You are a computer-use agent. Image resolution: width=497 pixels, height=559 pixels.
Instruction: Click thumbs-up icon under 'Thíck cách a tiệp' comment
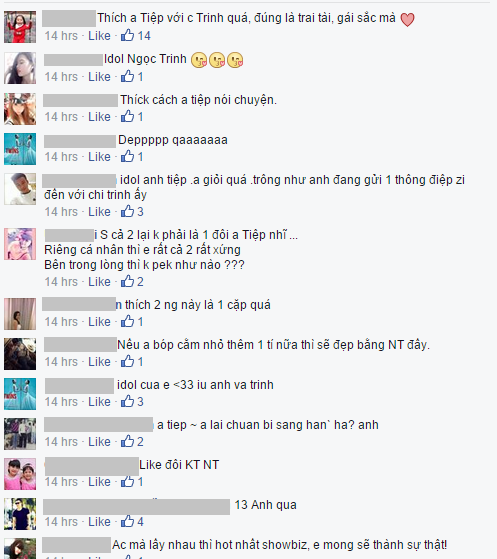[x=127, y=116]
